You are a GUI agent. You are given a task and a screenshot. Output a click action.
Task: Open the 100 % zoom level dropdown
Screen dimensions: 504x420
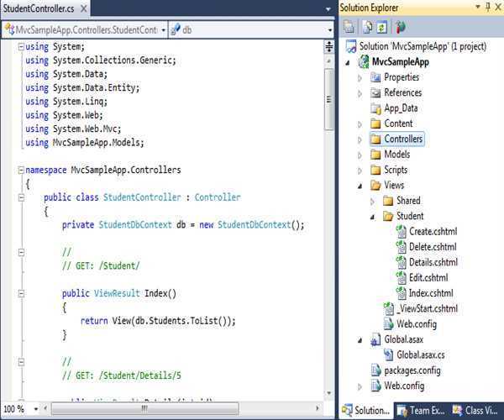(x=34, y=409)
